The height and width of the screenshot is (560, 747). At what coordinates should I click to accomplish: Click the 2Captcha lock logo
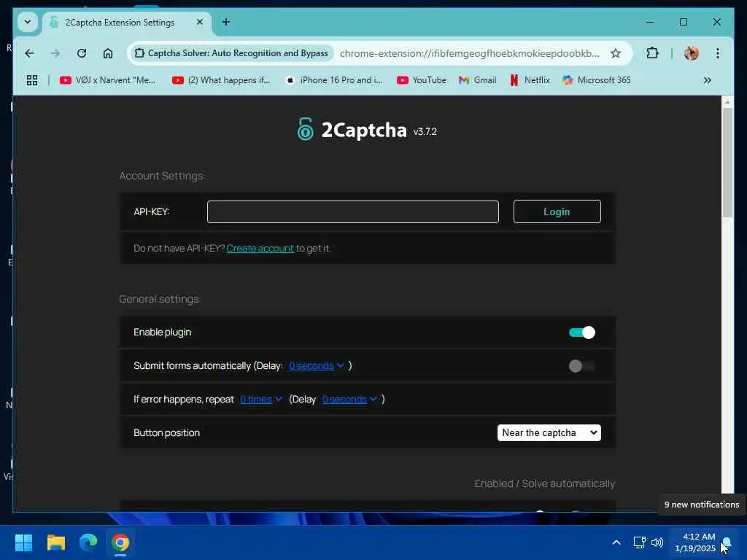[x=306, y=129]
